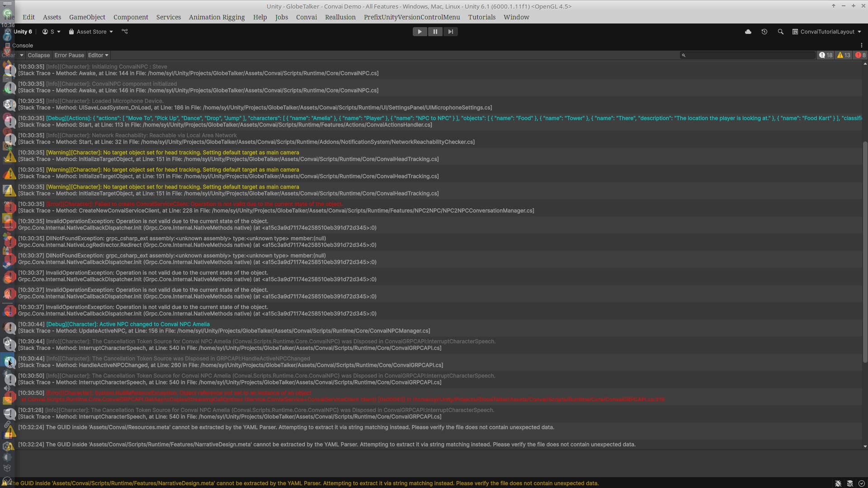Select the Console tab
Viewport: 868px width, 488px height.
pyautogui.click(x=19, y=45)
